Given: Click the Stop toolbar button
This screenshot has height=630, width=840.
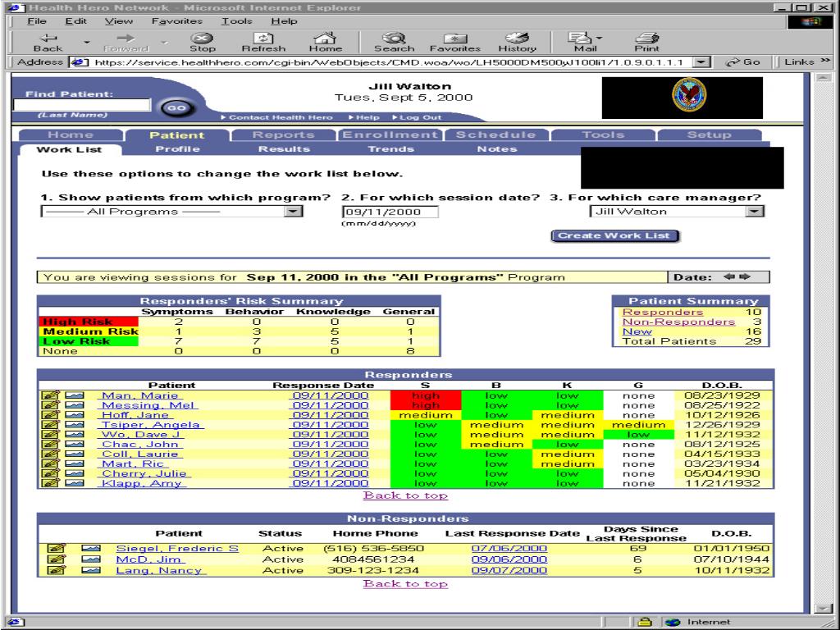Looking at the screenshot, I should (x=203, y=42).
